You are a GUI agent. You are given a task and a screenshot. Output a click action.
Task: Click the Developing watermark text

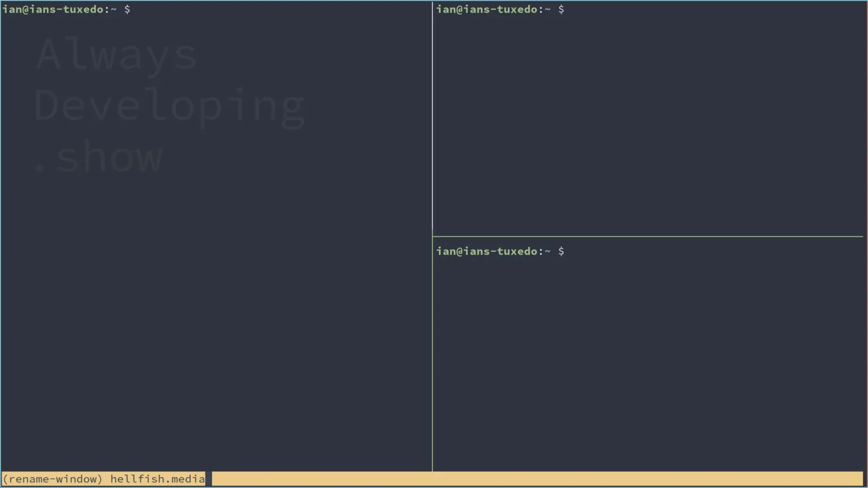click(169, 104)
